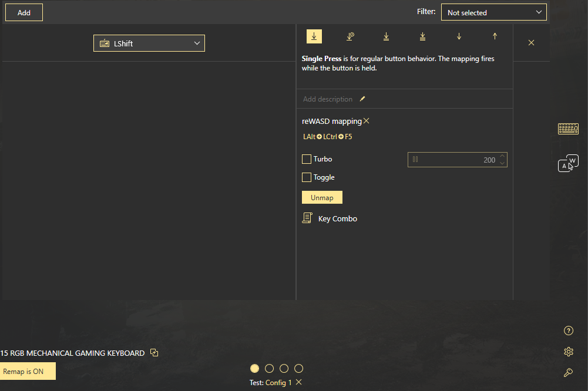Click the Add button
The width and height of the screenshot is (588, 391).
tap(24, 12)
